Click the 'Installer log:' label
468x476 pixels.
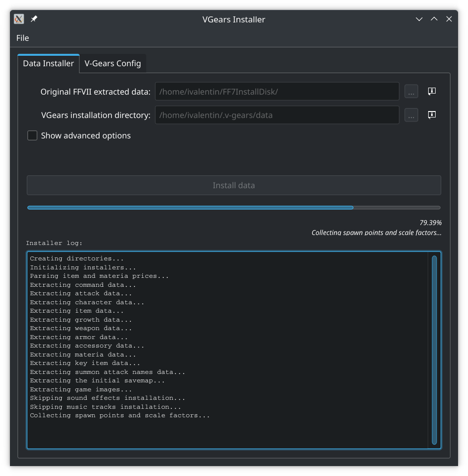[54, 243]
